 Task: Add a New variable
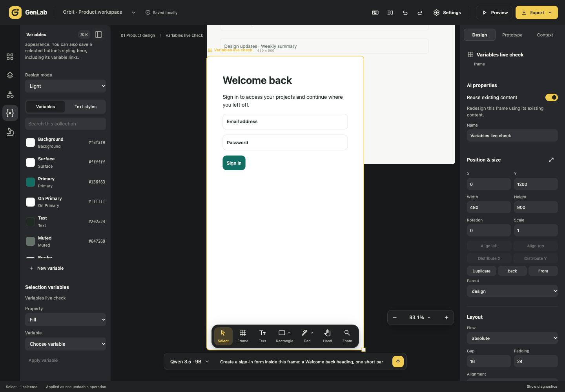[47, 268]
